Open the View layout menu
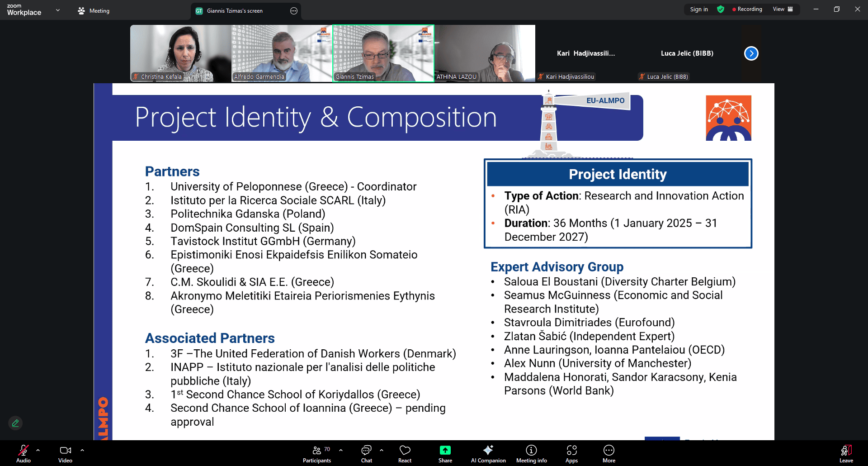This screenshot has width=868, height=466. coord(783,9)
